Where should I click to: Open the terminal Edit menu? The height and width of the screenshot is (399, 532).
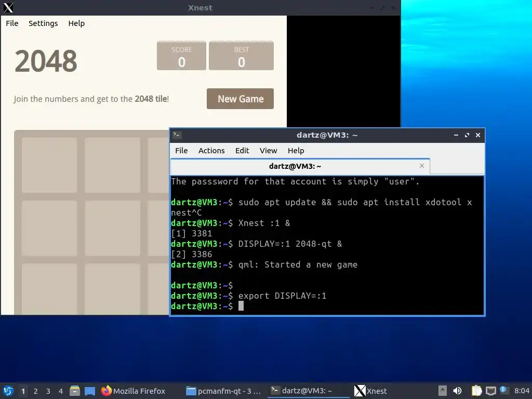pyautogui.click(x=242, y=151)
